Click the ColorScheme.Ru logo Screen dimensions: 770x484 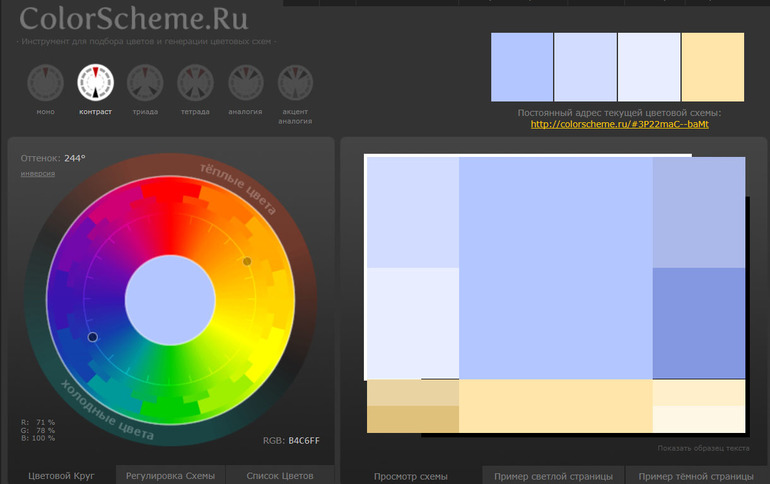click(134, 19)
